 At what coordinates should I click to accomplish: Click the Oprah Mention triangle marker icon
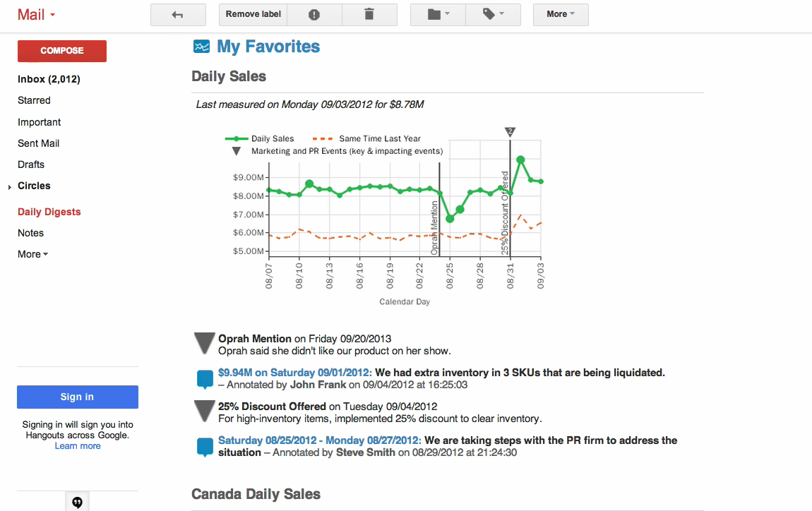coord(205,343)
